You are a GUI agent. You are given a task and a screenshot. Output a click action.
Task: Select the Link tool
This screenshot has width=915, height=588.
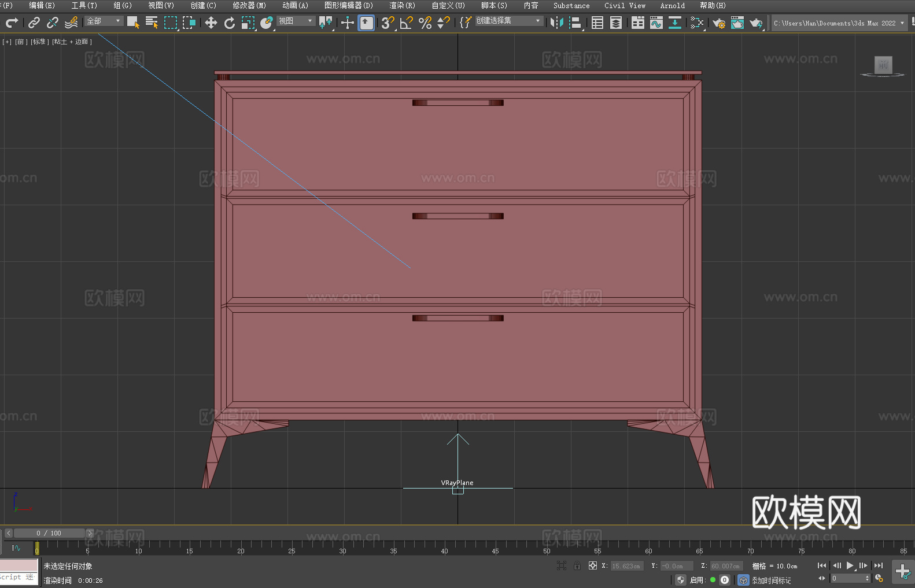tap(34, 23)
